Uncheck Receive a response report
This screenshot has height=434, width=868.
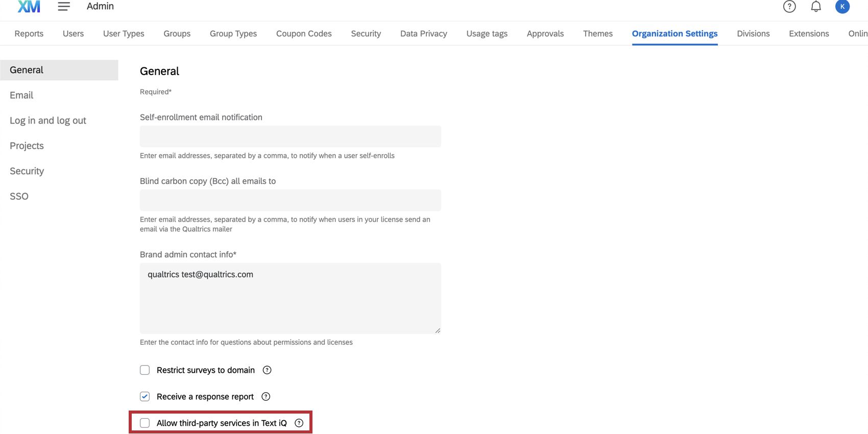point(145,397)
